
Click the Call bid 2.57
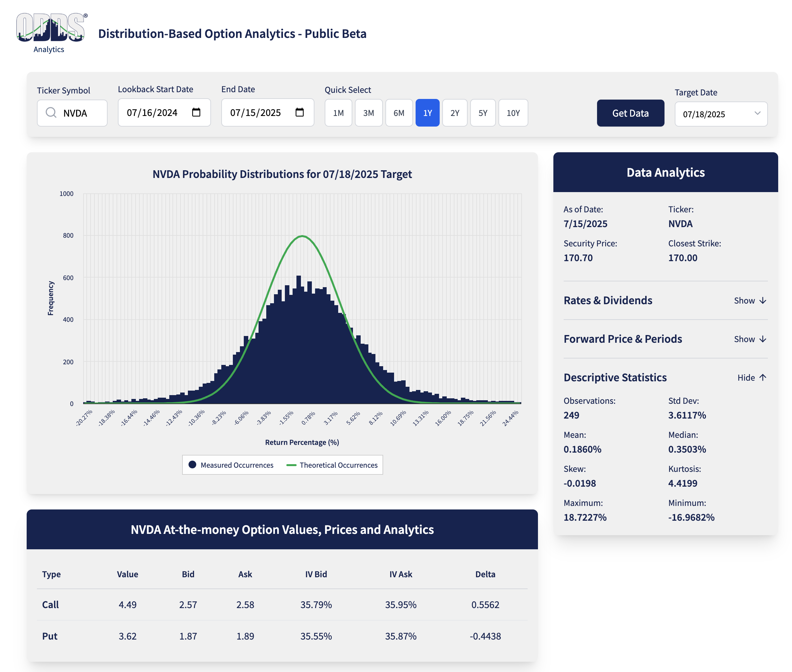pyautogui.click(x=188, y=605)
